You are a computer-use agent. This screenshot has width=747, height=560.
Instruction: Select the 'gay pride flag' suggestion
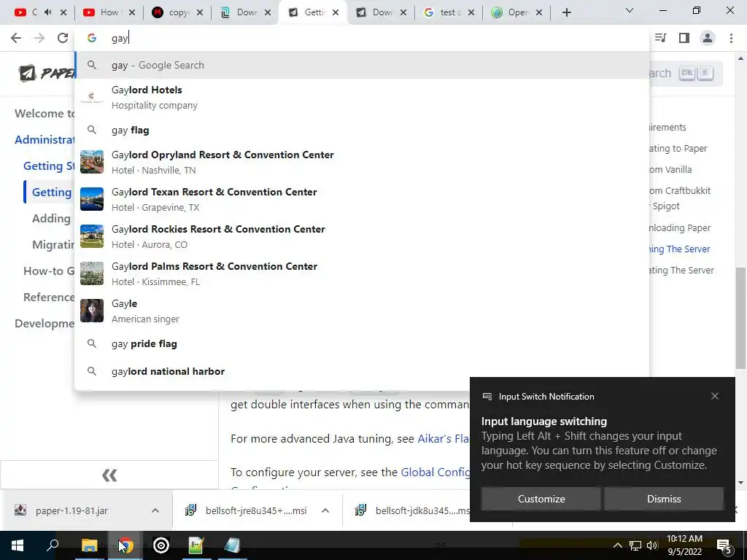click(x=362, y=344)
